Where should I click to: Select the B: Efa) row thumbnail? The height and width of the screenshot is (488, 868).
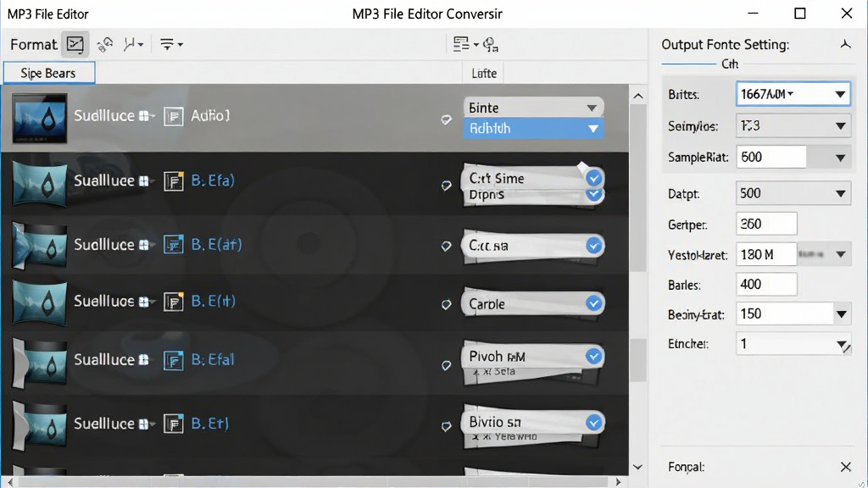pos(39,183)
